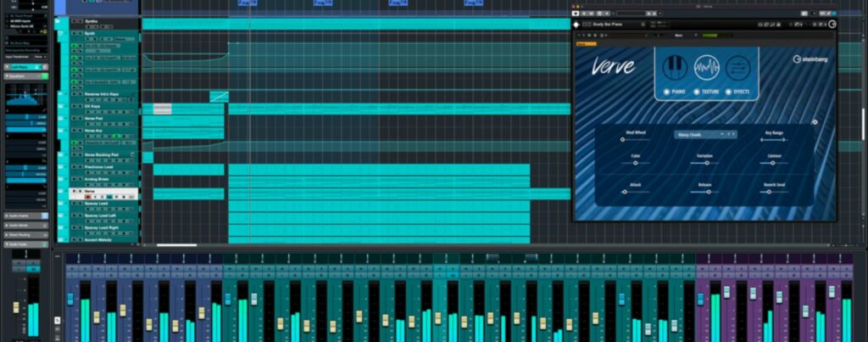Screen dimensions: 868x342
Task: Toggle the plugin bypass button in the Verve window
Action: 576,13
